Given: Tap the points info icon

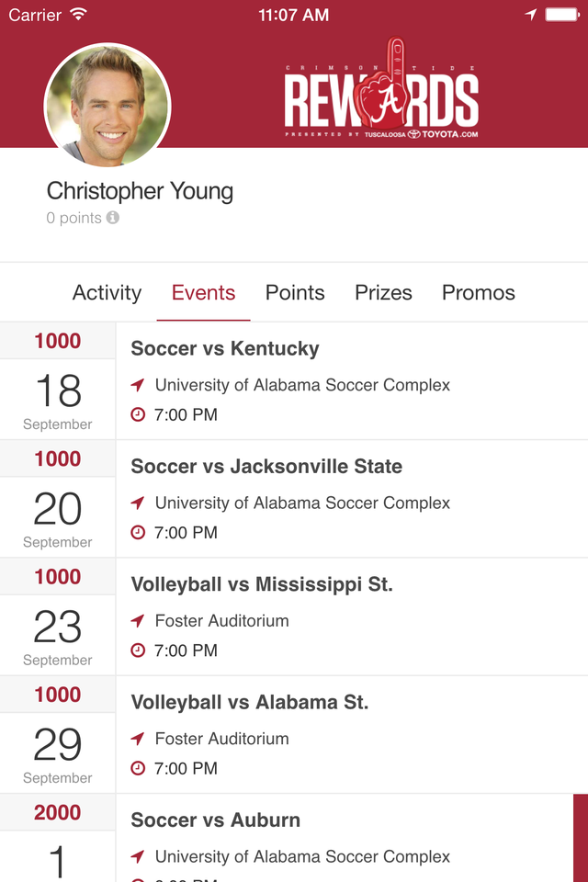Looking at the screenshot, I should click(x=112, y=218).
